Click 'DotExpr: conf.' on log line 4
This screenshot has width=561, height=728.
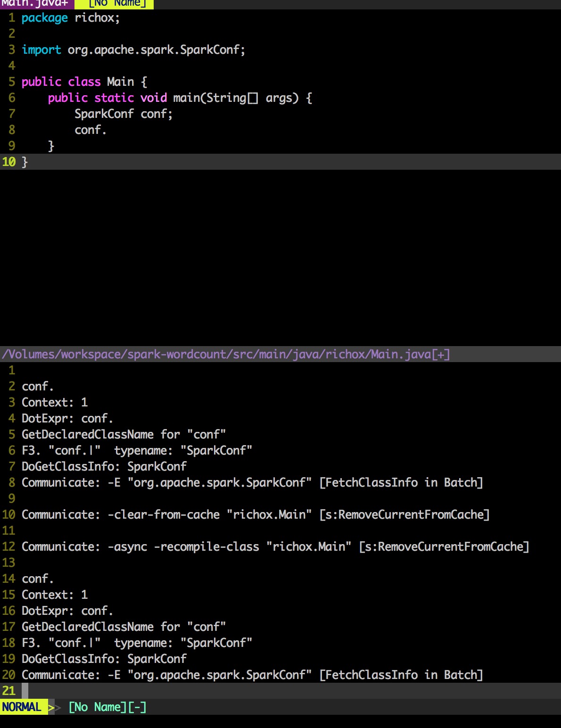coord(67,419)
